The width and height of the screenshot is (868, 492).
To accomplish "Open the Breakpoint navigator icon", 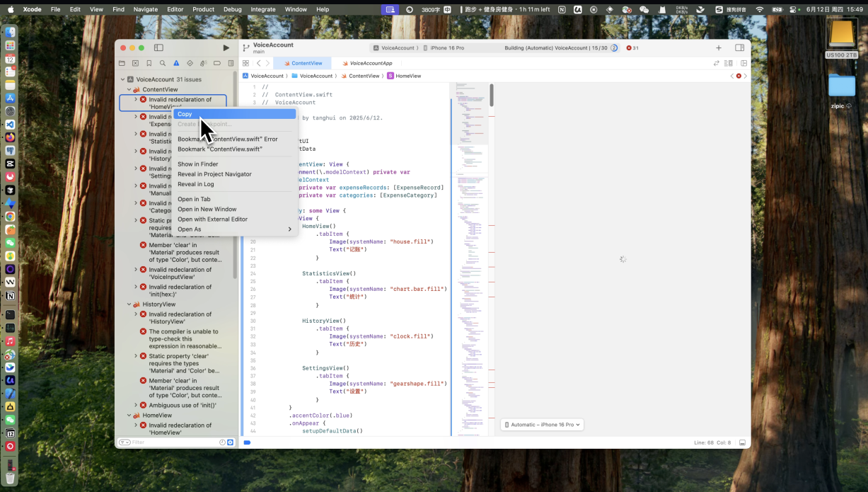I will click(216, 63).
